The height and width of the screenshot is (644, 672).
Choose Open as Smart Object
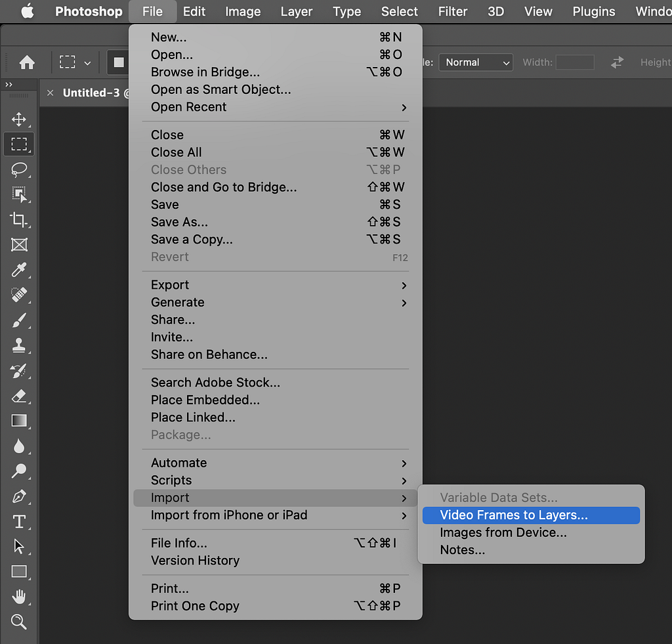275,89
